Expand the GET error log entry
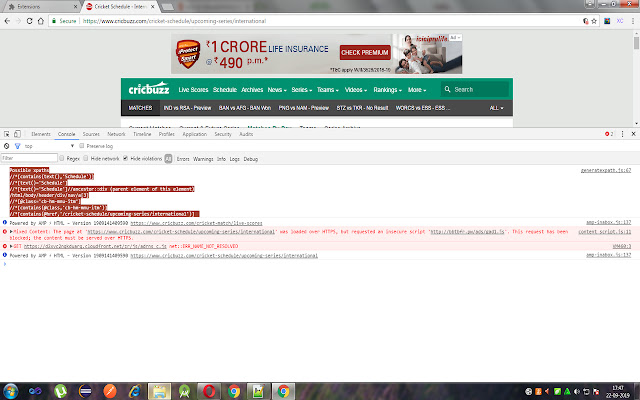This screenshot has height=400, width=640. 11,246
